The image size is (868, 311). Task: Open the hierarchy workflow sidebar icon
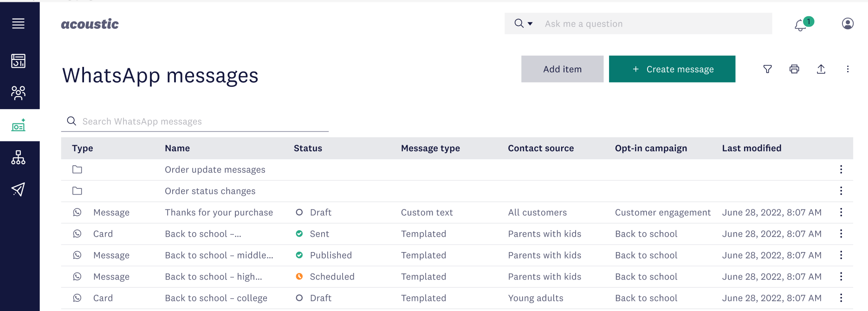[x=19, y=158]
